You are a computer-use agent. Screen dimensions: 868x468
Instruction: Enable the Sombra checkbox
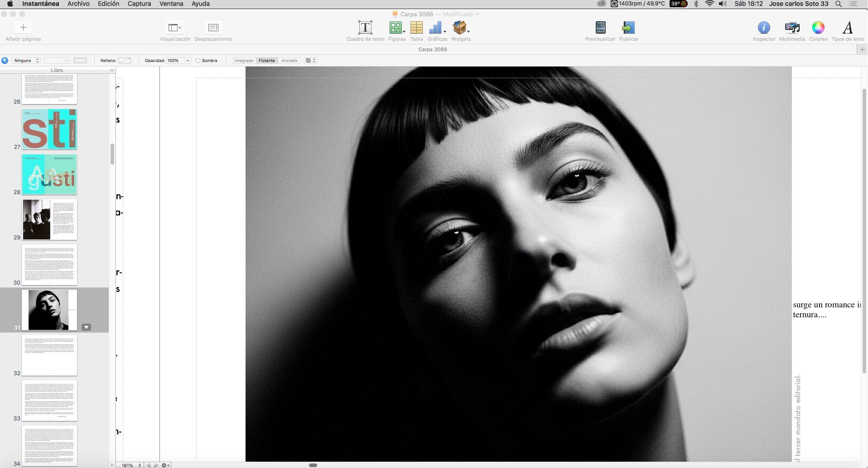(x=198, y=61)
